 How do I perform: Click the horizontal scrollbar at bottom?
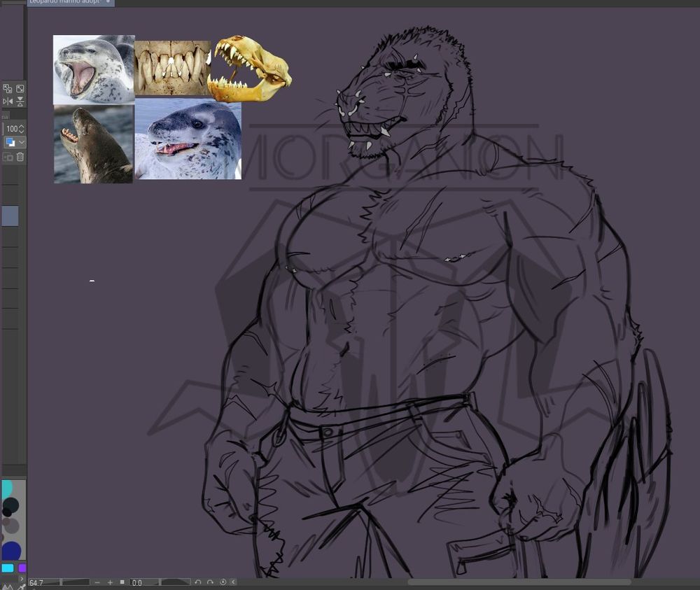click(519, 582)
